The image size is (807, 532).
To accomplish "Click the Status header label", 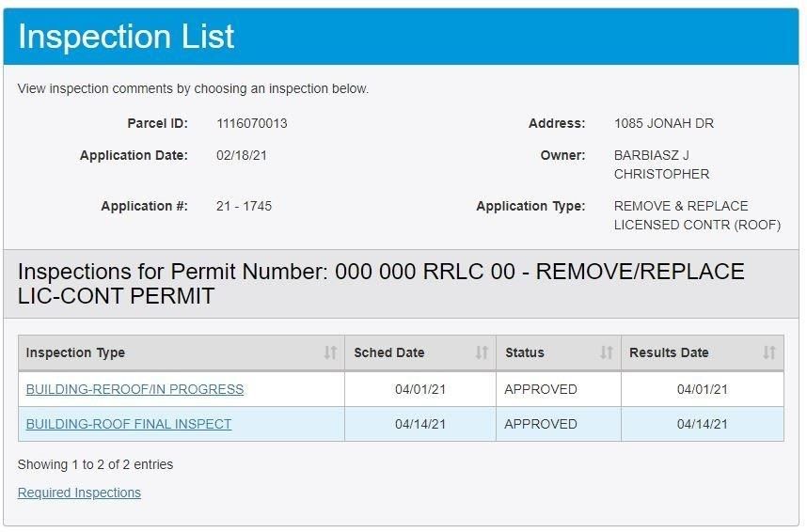I will 525,352.
